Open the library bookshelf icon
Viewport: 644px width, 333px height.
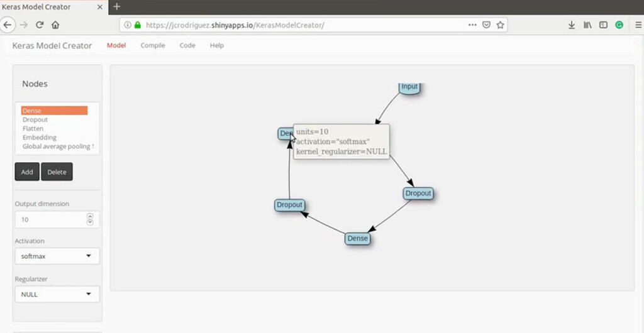[x=587, y=25]
